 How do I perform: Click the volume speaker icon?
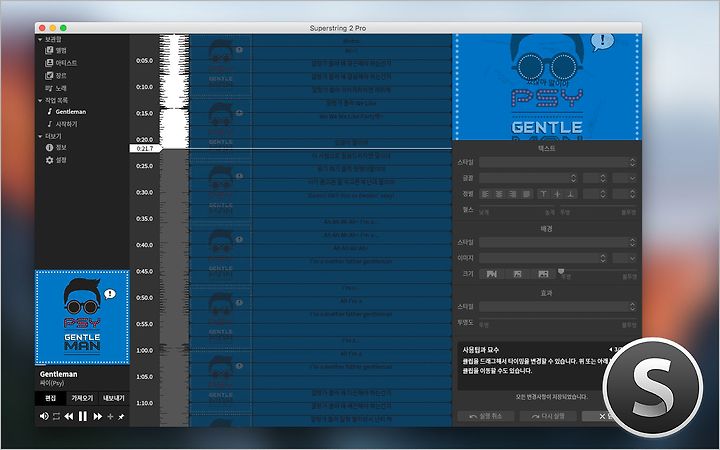tap(44, 416)
